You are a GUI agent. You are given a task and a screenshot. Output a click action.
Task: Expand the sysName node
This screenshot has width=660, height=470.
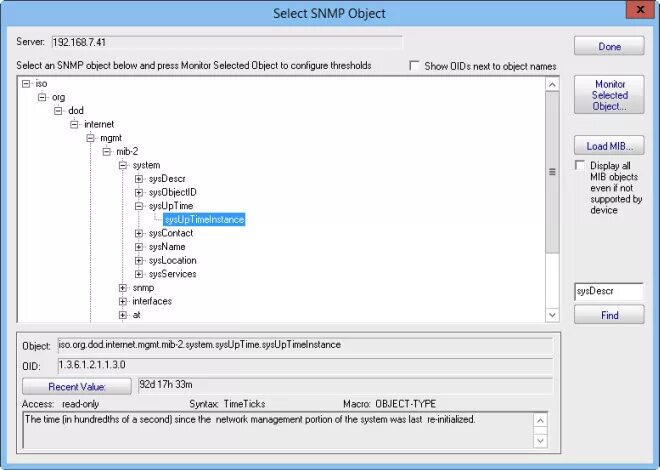pos(139,247)
